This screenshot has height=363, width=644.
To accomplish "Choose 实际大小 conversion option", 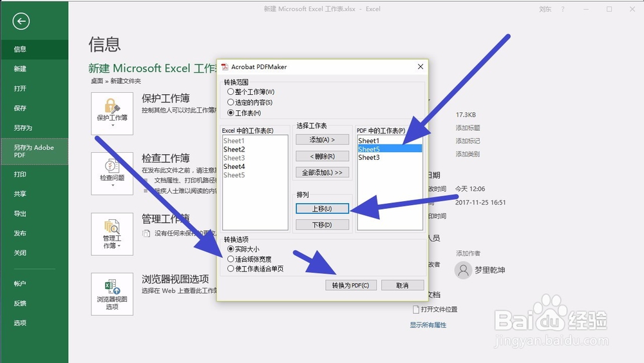I will (x=243, y=249).
